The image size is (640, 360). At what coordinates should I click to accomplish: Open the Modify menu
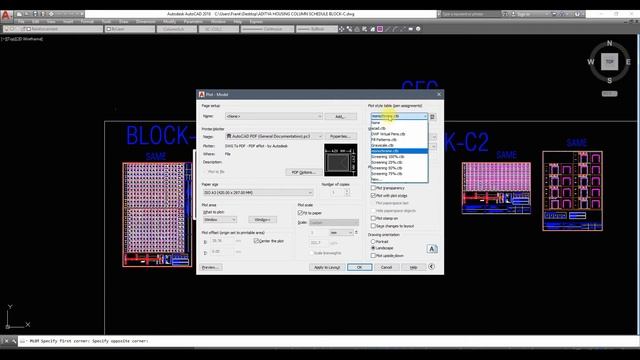click(170, 22)
